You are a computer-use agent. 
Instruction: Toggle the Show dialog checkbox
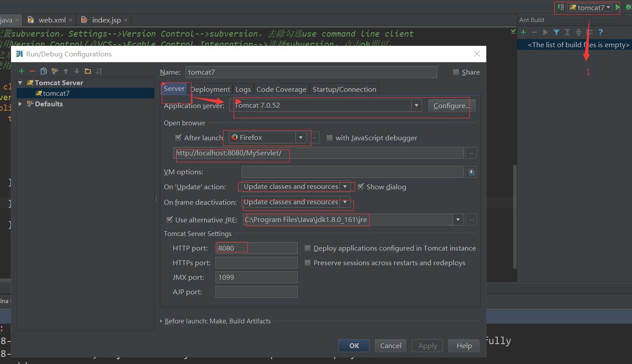(361, 187)
